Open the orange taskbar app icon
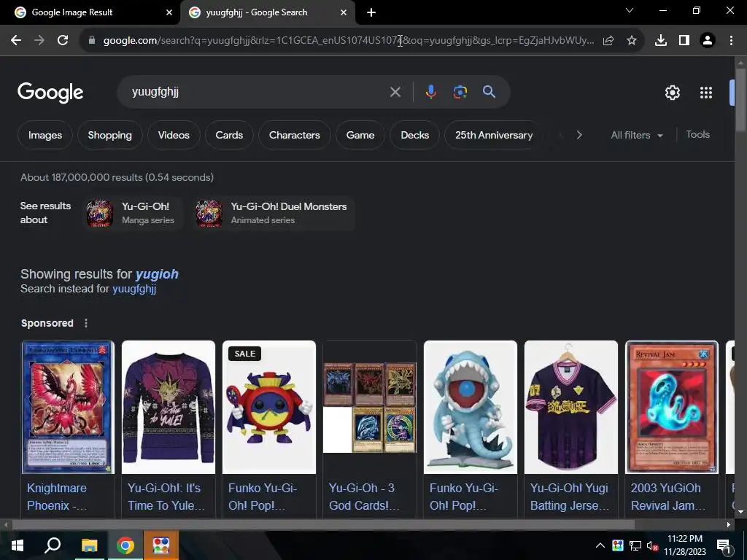Screen dimensions: 747x560 click(161, 545)
